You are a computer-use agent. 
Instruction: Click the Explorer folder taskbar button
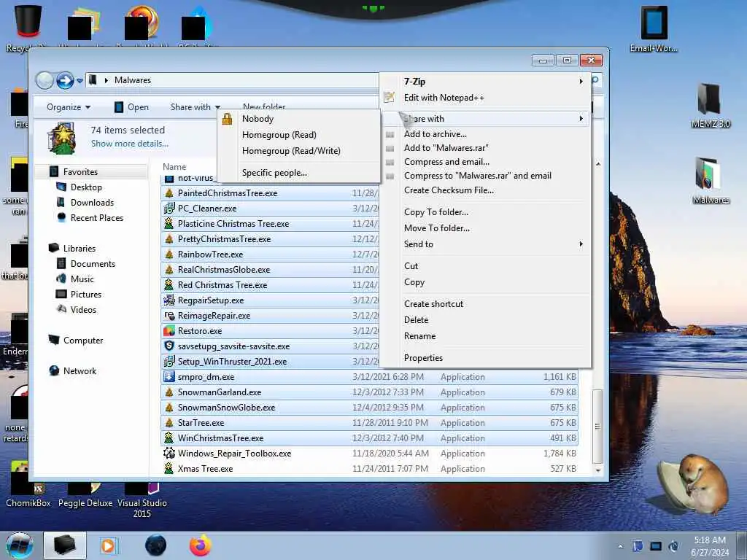[65, 545]
